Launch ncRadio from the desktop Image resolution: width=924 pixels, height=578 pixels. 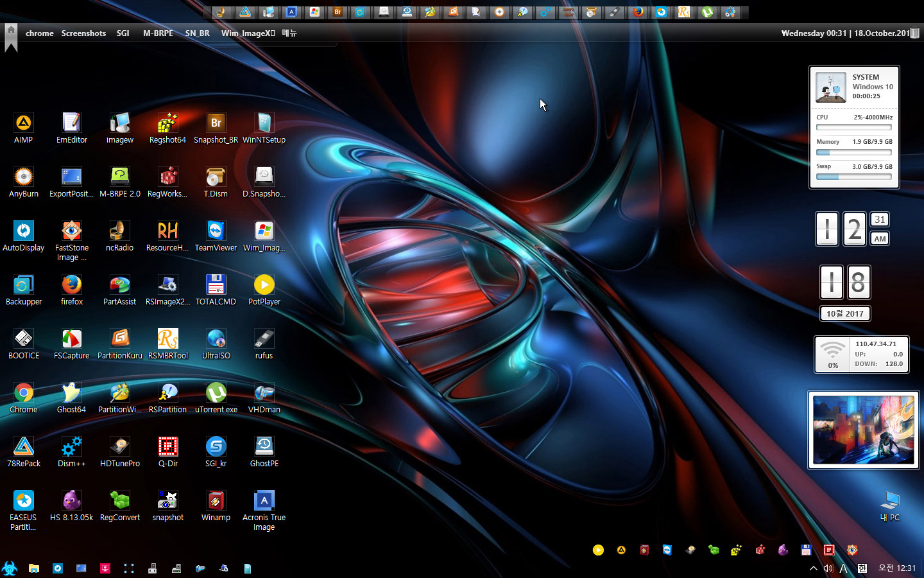coord(120,236)
